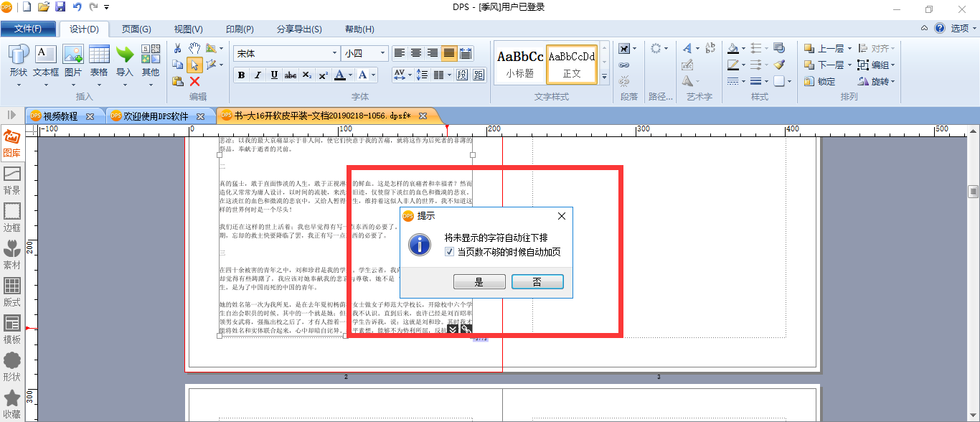The height and width of the screenshot is (422, 980).
Task: Expand the 导入 dropdown
Action: (125, 84)
